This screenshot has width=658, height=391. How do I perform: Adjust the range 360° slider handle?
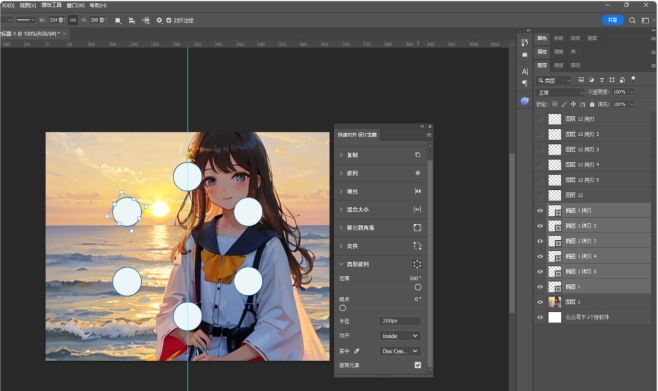pos(418,287)
